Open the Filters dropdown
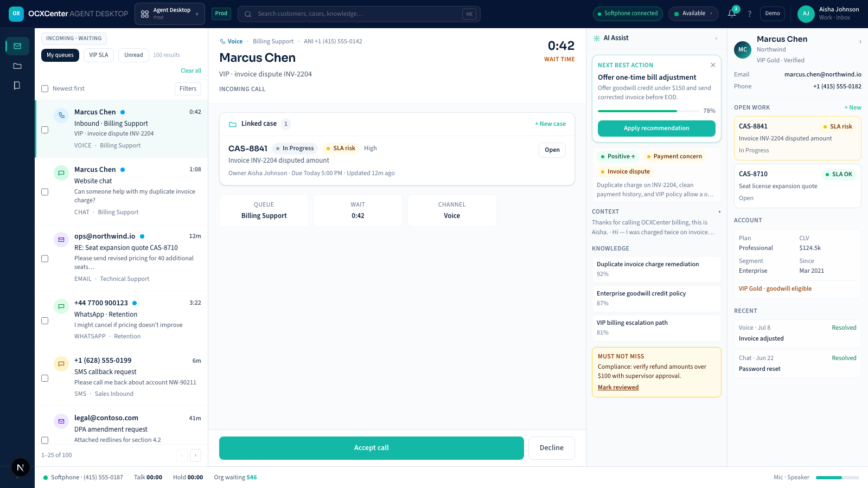The height and width of the screenshot is (488, 868). pos(188,89)
